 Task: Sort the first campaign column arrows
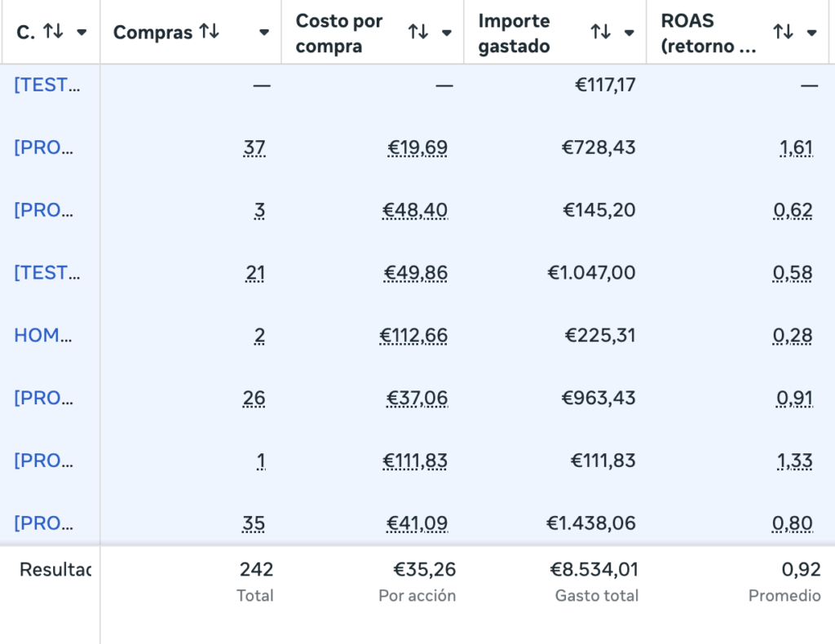coord(53,32)
